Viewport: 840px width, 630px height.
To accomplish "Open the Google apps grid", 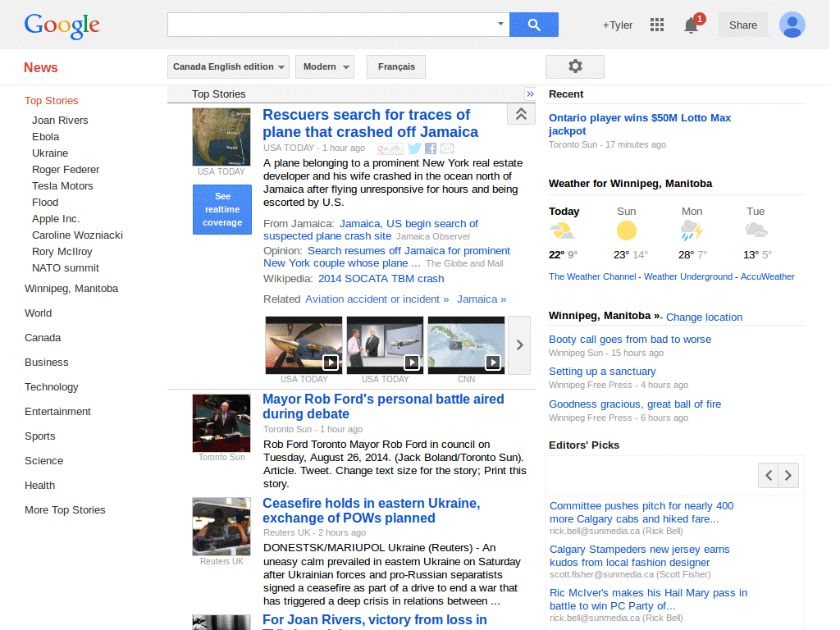I will click(657, 25).
